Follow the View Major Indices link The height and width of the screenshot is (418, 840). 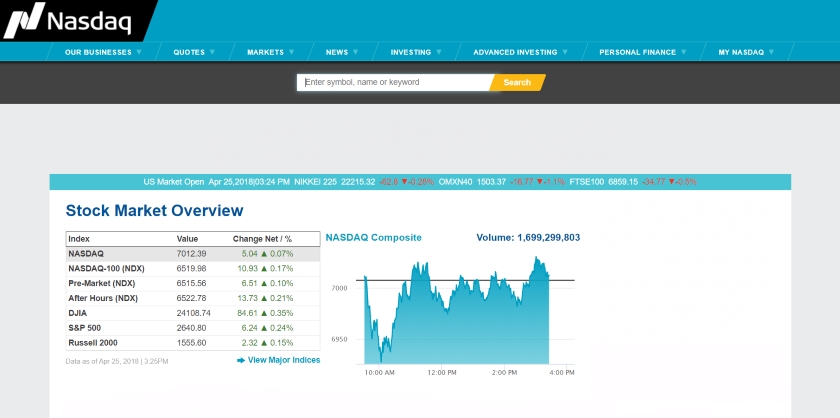[284, 360]
